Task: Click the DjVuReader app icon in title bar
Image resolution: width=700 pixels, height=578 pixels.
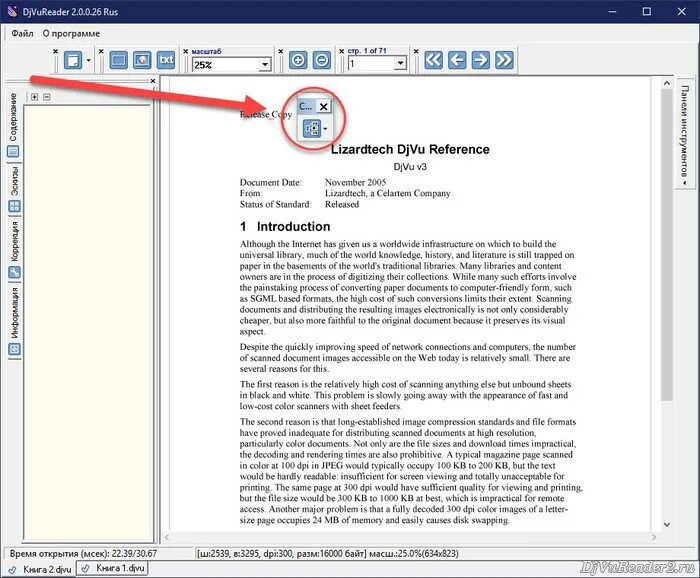Action: (x=12, y=11)
